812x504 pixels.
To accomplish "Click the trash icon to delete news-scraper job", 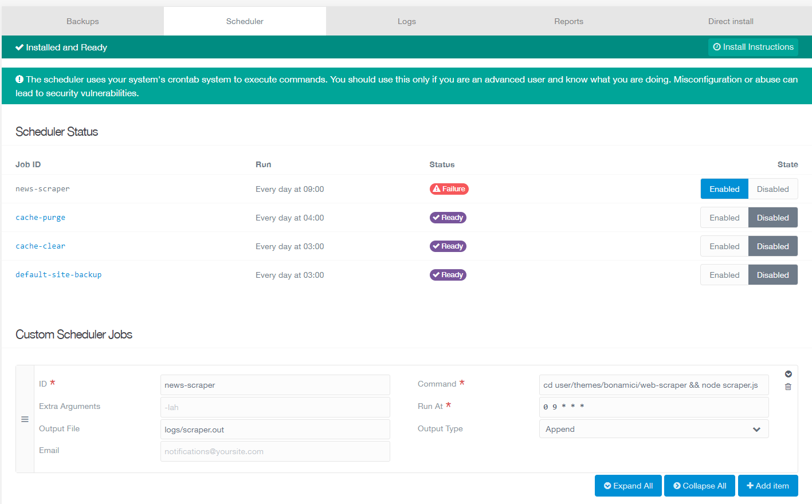I will coord(788,387).
